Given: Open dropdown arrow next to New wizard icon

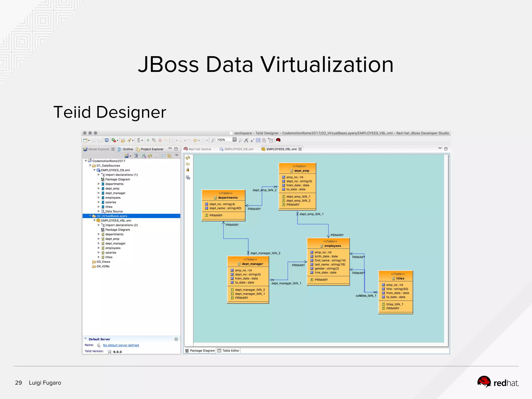Looking at the screenshot, I should (x=89, y=141).
